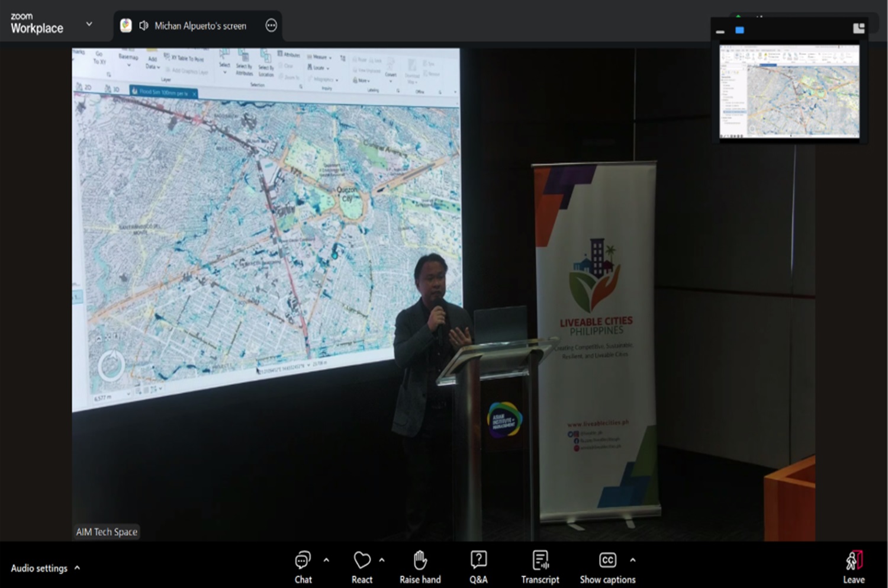Click the shared map thumbnail preview

(x=789, y=92)
